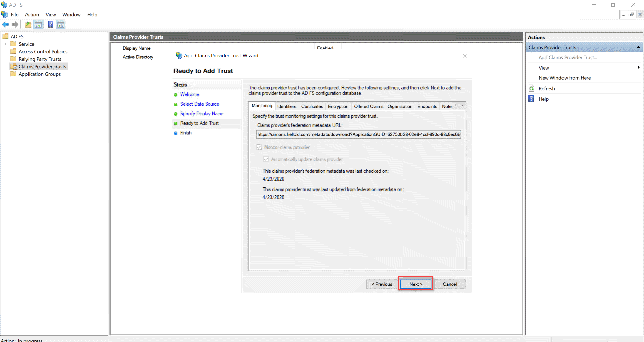
Task: Click the Application Groups folder icon
Action: (13, 74)
